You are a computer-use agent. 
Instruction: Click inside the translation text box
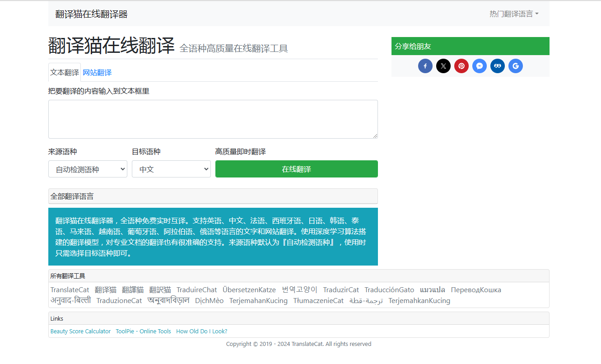[x=213, y=119]
